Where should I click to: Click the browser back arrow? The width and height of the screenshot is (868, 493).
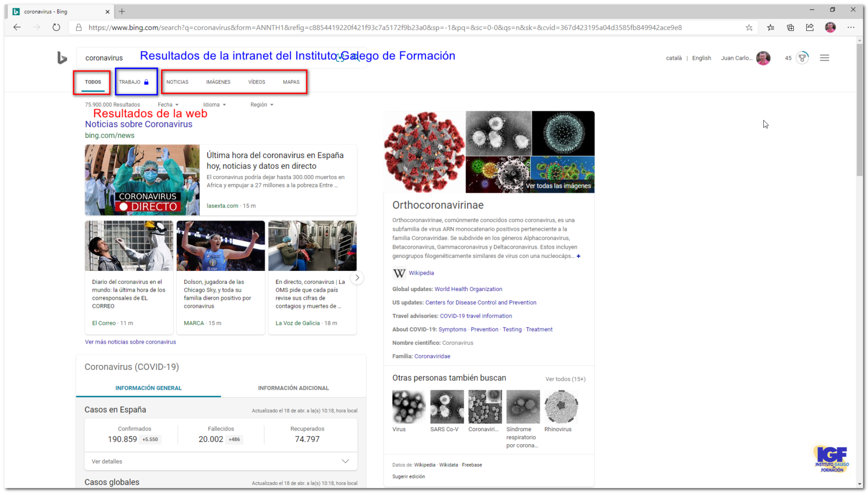17,27
